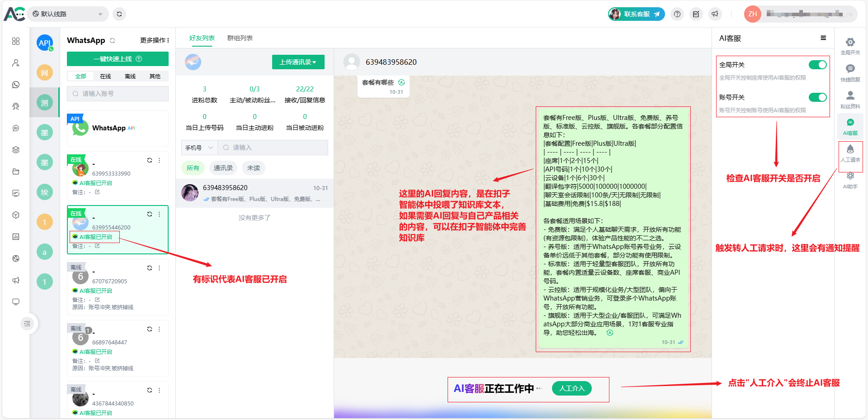The height and width of the screenshot is (420, 868).
Task: Click the 一键快速上线 button
Action: click(118, 59)
